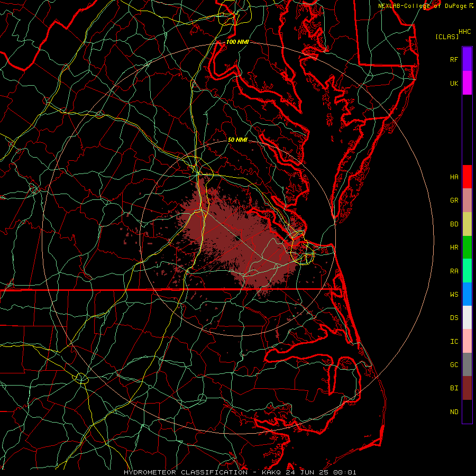476x476 pixels.
Task: Click the UK legend label
Action: coord(454,83)
